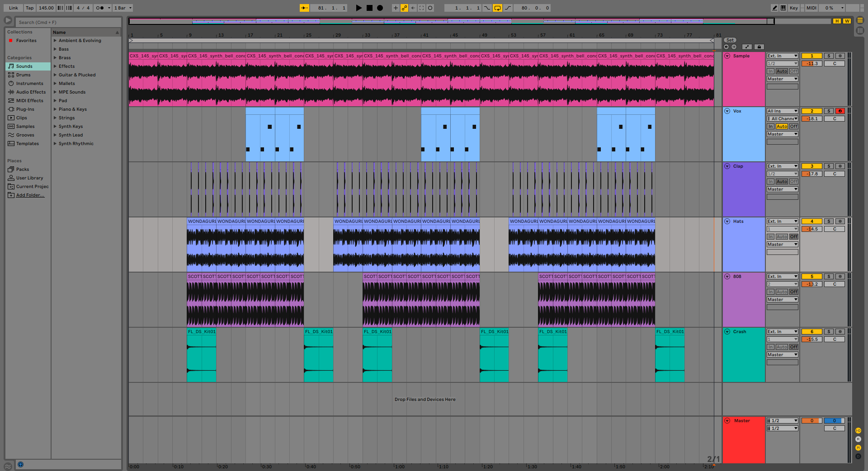868x471 pixels.
Task: Deactivate the Clap track using button 3
Action: 811,166
